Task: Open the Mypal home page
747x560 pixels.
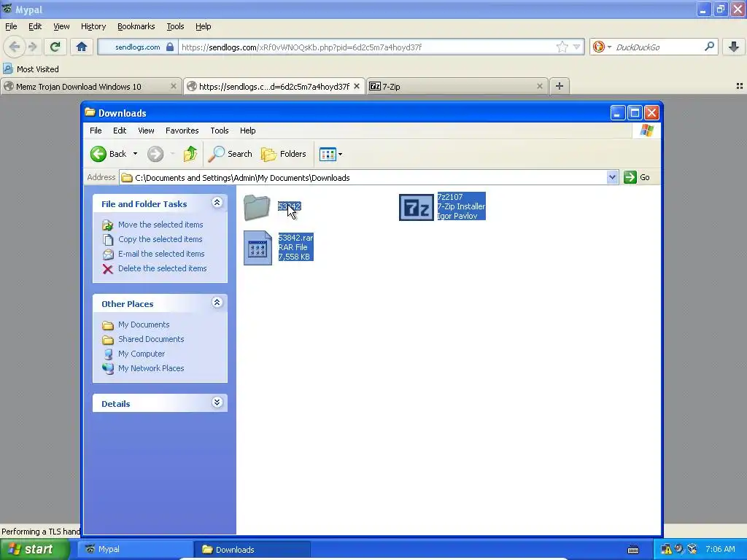Action: (82, 47)
